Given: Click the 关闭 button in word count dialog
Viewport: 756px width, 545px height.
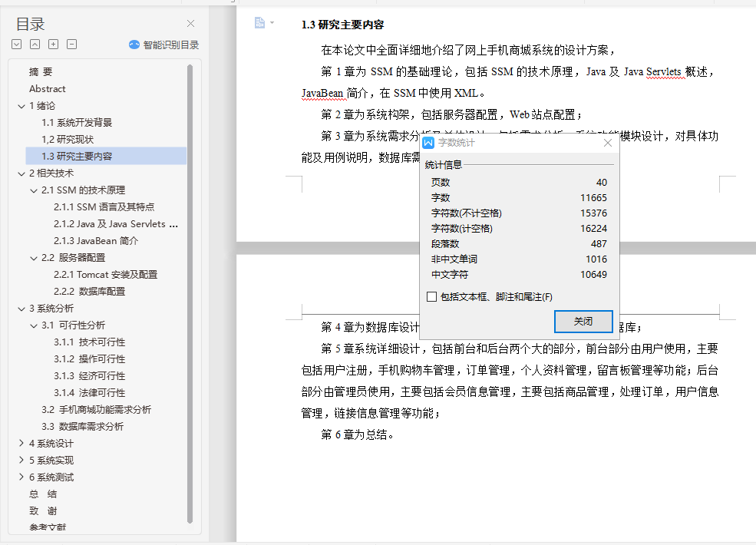Looking at the screenshot, I should click(583, 321).
